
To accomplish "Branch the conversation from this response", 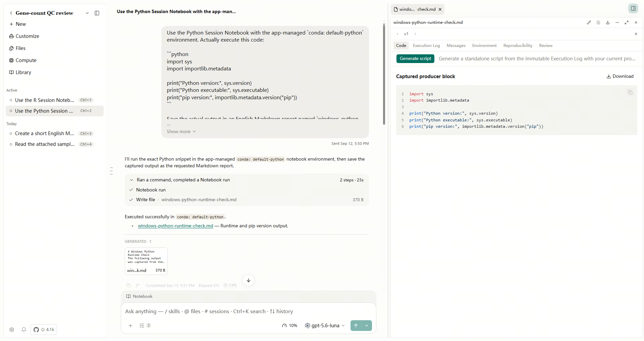I will 138,286.
